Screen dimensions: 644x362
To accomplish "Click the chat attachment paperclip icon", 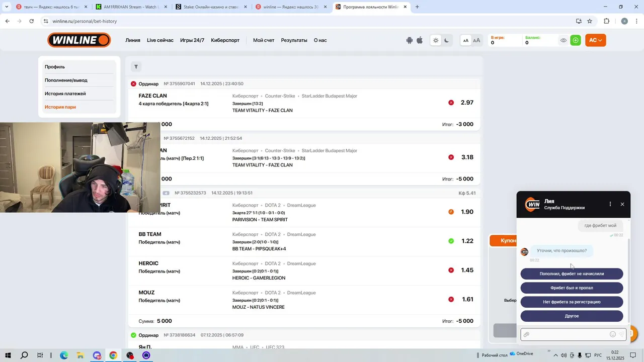I will point(526,334).
